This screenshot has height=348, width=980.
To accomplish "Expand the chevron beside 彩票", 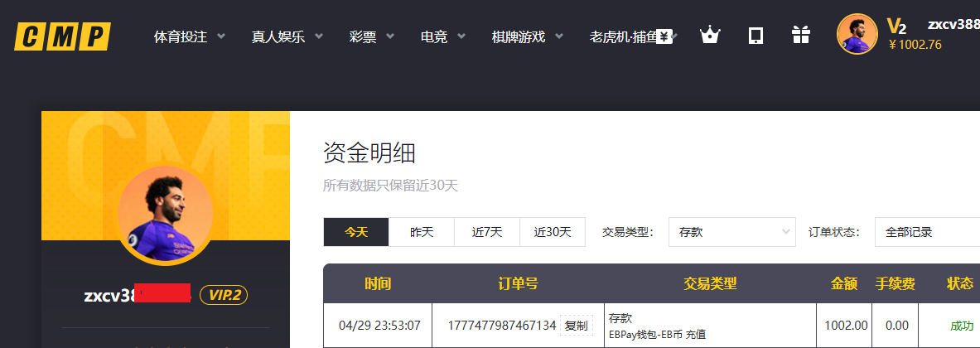I will 390,36.
